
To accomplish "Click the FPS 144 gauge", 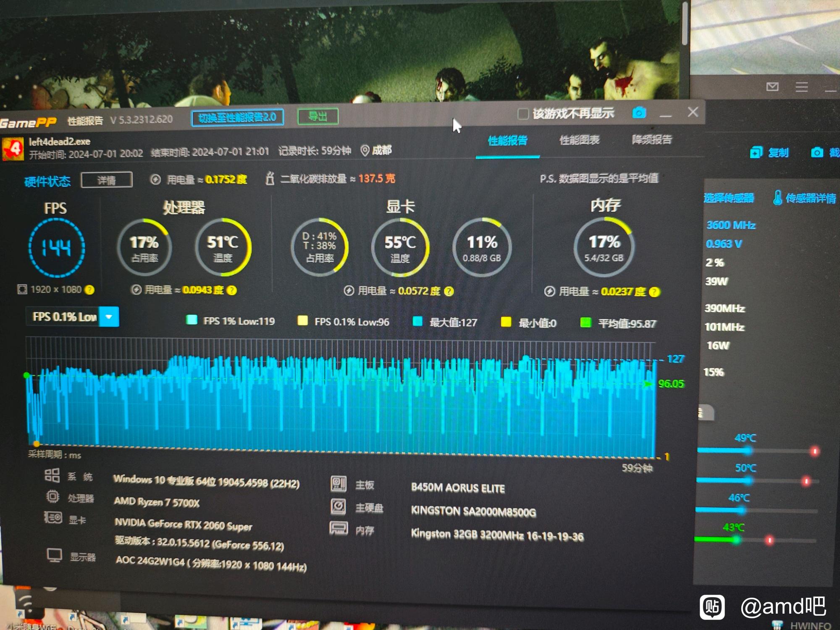I will 57,248.
